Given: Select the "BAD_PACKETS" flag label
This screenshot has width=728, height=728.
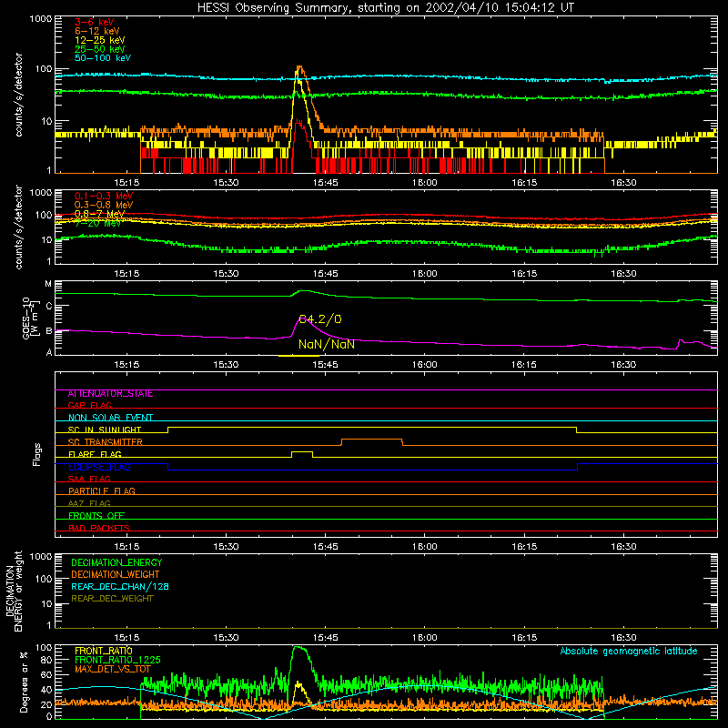Looking at the screenshot, I should tap(99, 528).
